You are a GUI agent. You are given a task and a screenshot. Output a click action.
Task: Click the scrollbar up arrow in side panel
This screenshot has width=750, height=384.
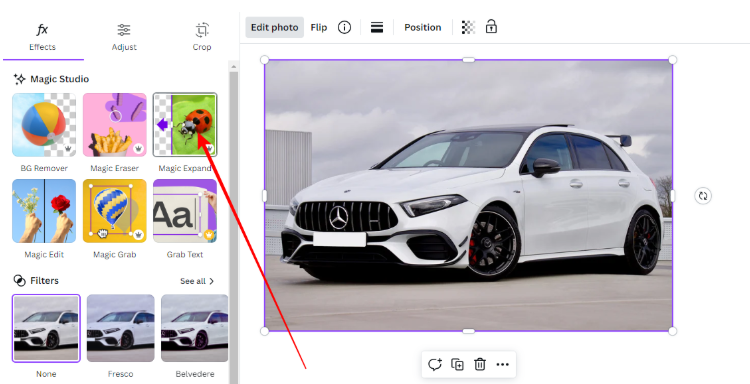pos(233,66)
